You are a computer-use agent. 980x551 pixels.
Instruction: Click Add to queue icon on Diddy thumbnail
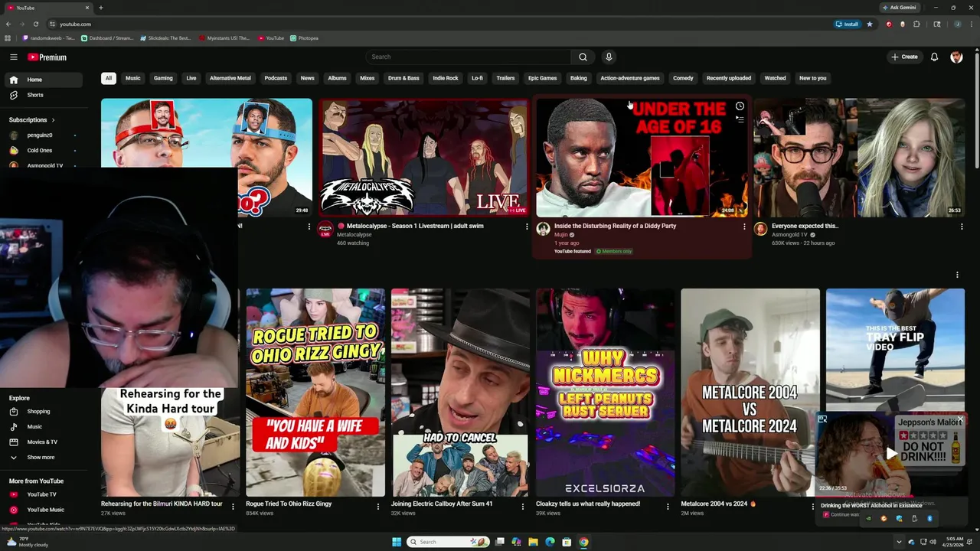tap(740, 119)
